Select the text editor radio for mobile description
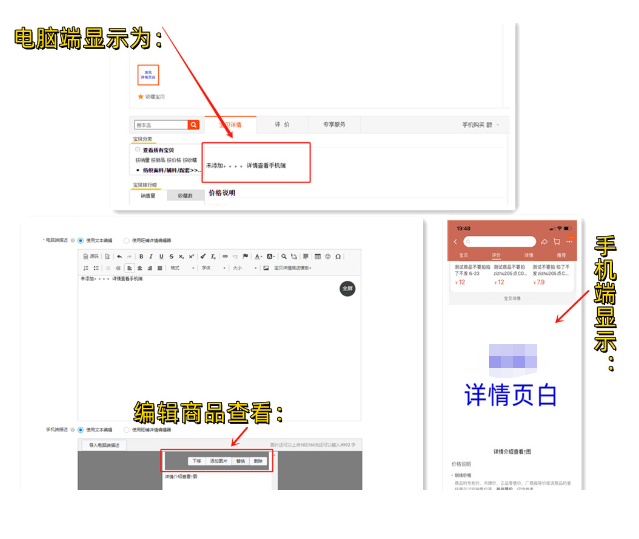 (x=80, y=429)
